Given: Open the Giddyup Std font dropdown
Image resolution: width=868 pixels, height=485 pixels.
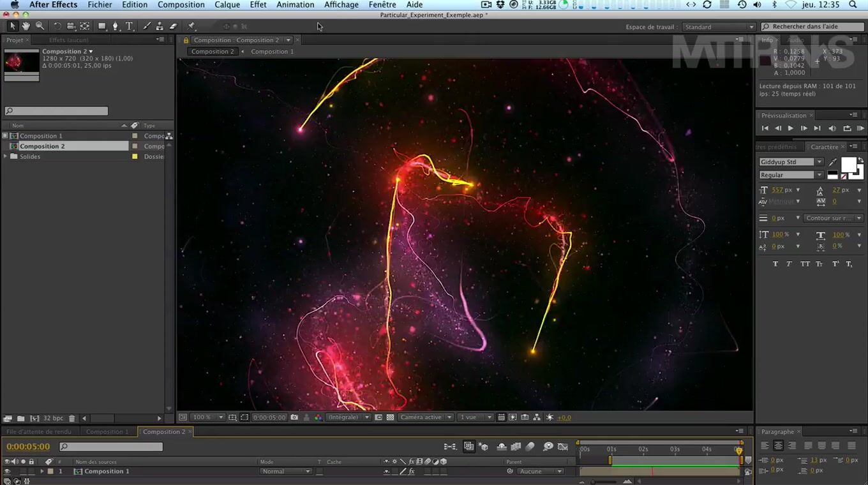Looking at the screenshot, I should 819,162.
